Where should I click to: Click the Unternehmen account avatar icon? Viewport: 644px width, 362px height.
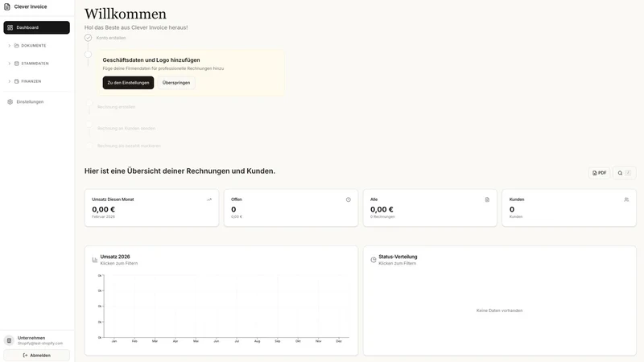9,340
